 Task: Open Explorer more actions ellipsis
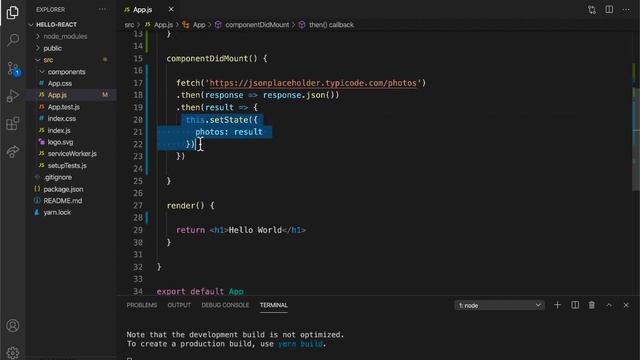pos(102,9)
